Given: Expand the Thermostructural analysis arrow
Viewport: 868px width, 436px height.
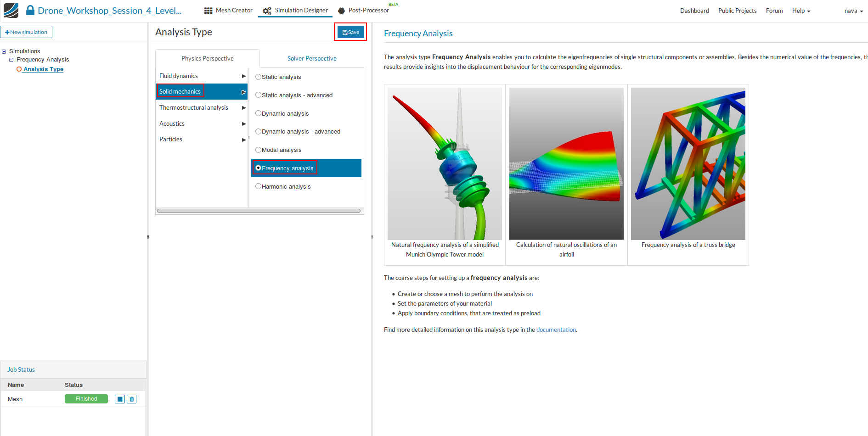Looking at the screenshot, I should pos(244,108).
